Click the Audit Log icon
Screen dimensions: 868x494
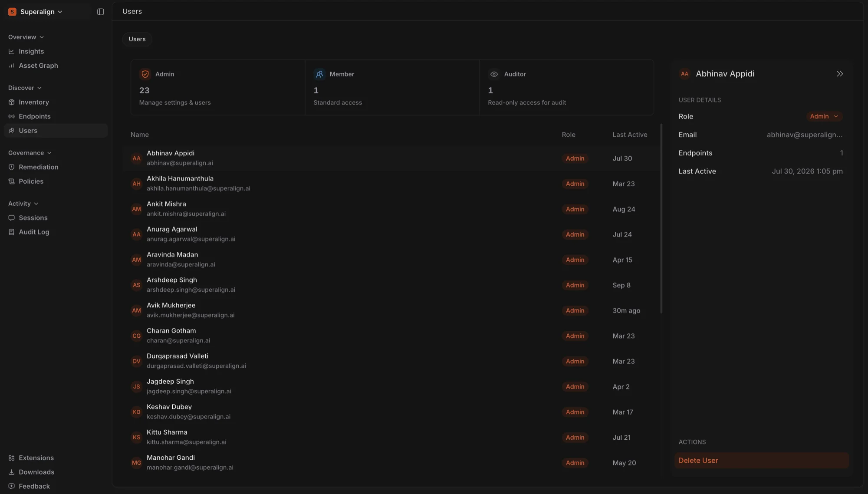click(x=11, y=232)
